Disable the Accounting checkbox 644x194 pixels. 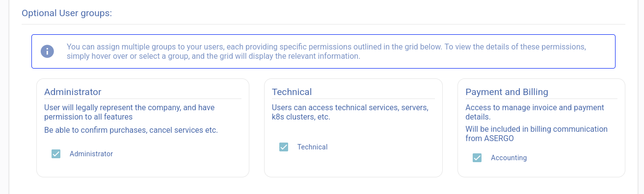pyautogui.click(x=477, y=158)
